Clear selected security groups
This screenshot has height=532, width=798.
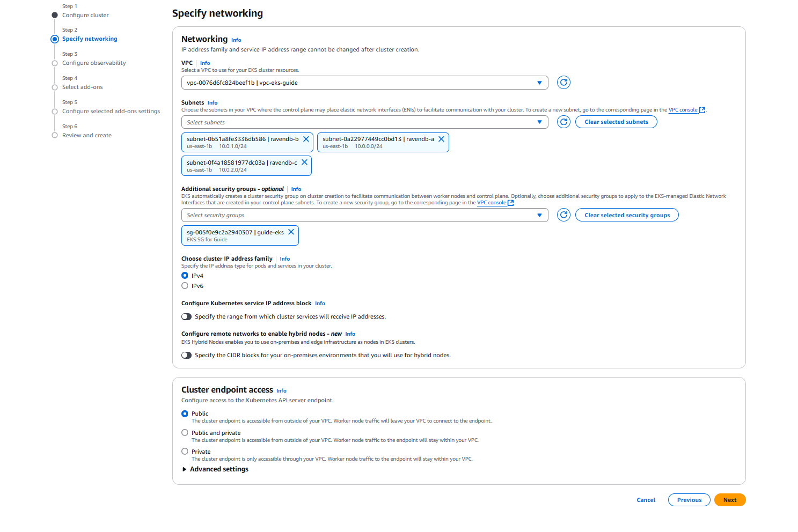pos(627,215)
